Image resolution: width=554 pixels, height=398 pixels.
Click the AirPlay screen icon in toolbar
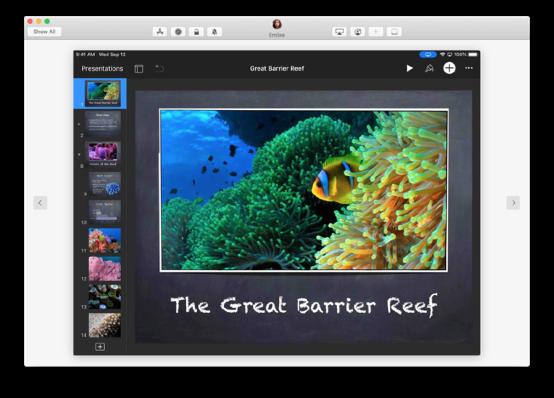click(339, 32)
